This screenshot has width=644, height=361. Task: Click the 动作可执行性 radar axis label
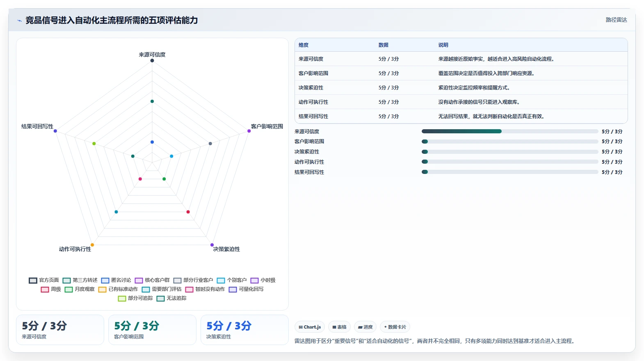pos(75,249)
